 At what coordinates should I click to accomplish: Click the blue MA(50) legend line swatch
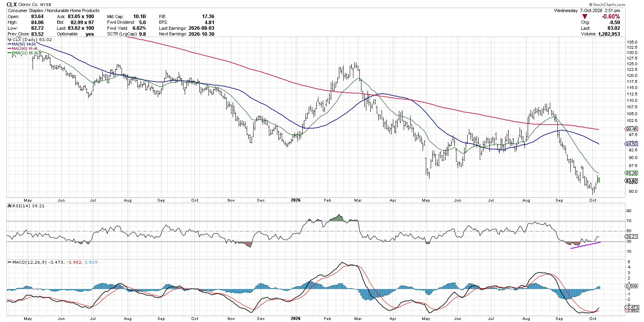pyautogui.click(x=9, y=44)
